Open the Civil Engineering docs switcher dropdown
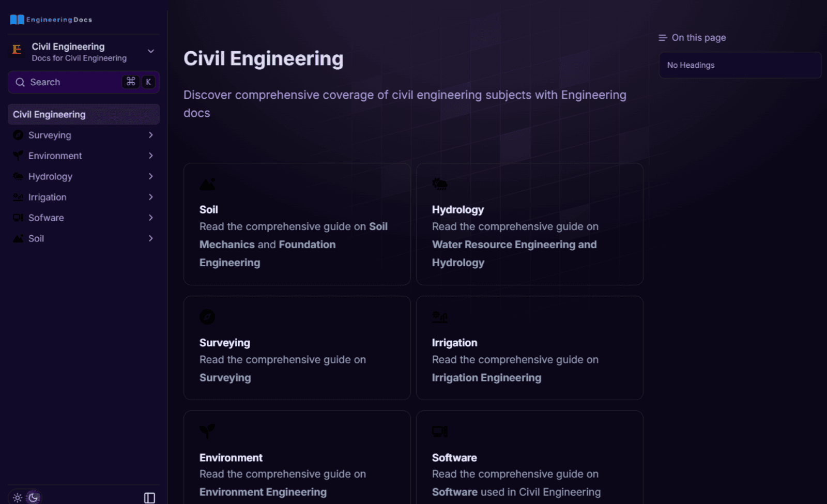The image size is (827, 504). click(150, 51)
